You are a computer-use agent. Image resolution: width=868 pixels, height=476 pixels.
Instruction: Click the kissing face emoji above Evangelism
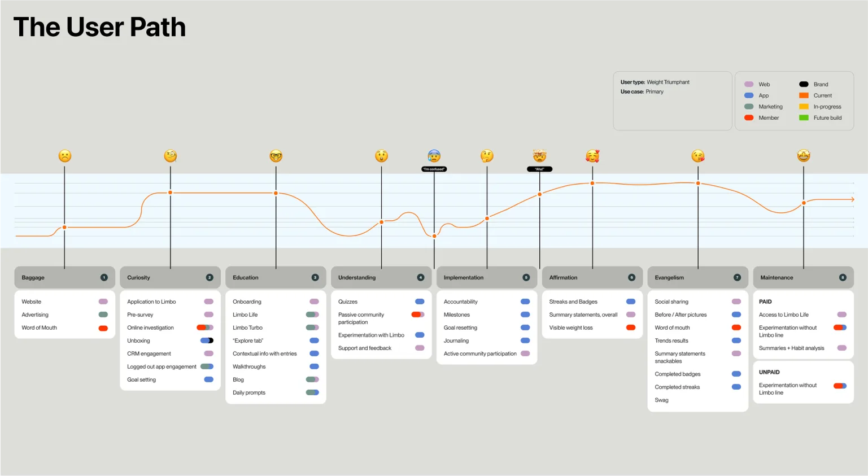(698, 156)
